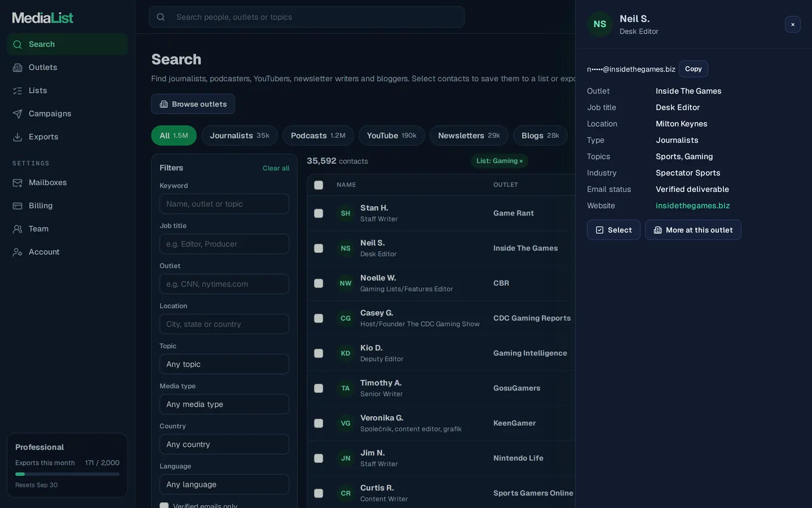The width and height of the screenshot is (812, 508).
Task: Open the Lists sidebar icon
Action: coord(17,90)
